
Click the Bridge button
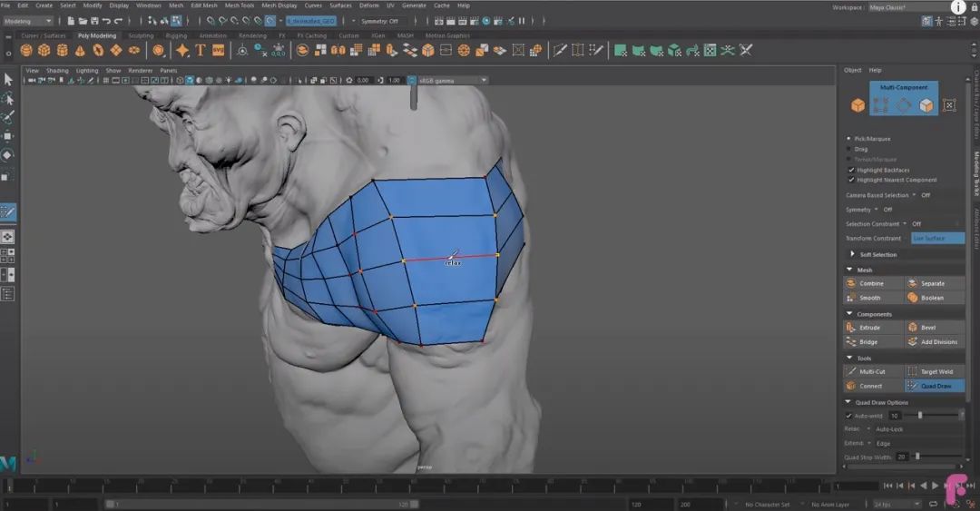(873, 341)
